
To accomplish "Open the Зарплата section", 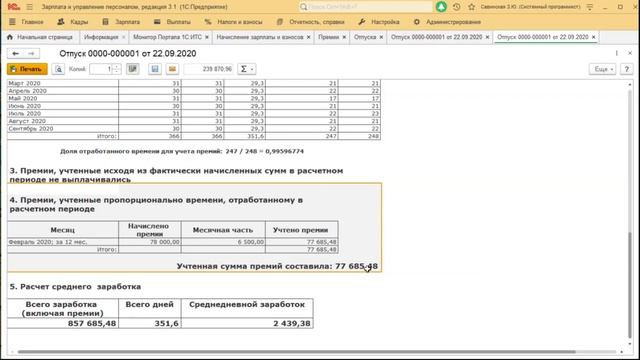I will pyautogui.click(x=121, y=22).
